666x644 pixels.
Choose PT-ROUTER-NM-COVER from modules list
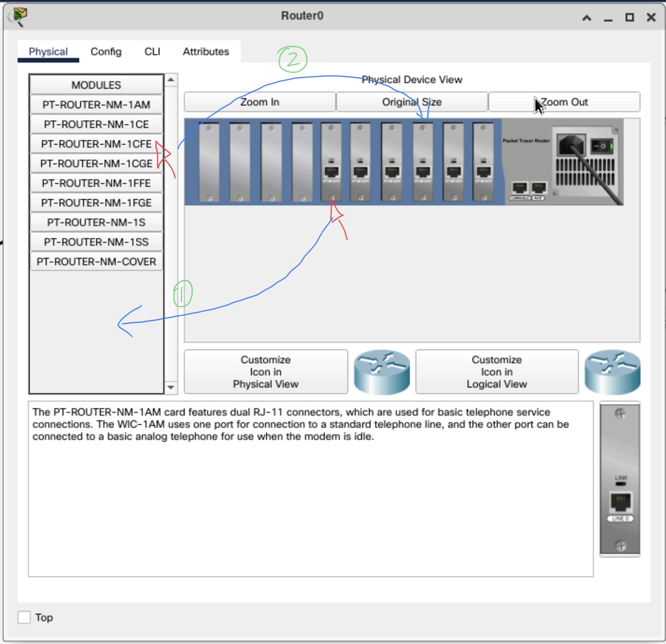pyautogui.click(x=96, y=262)
